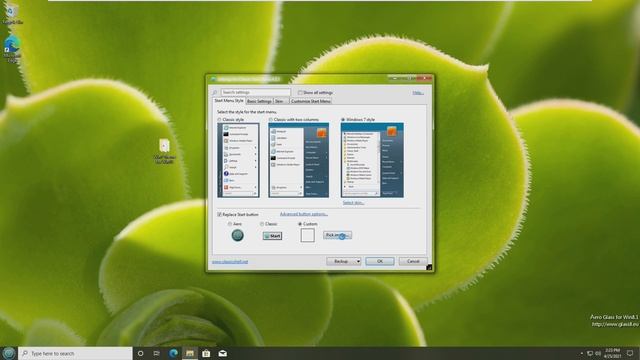Image resolution: width=640 pixels, height=360 pixels.
Task: Open the Help link
Action: pos(418,93)
